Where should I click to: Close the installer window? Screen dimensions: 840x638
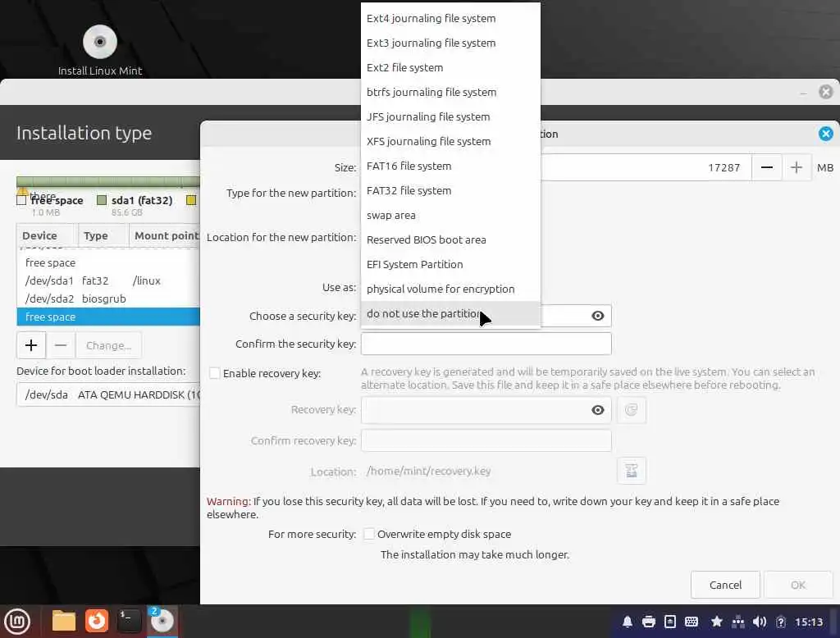[825, 92]
